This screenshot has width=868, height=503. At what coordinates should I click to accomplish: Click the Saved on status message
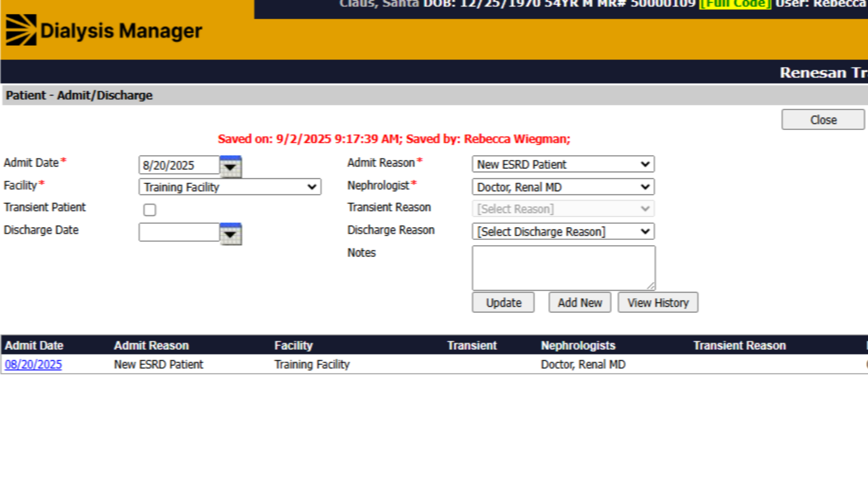[x=394, y=139]
